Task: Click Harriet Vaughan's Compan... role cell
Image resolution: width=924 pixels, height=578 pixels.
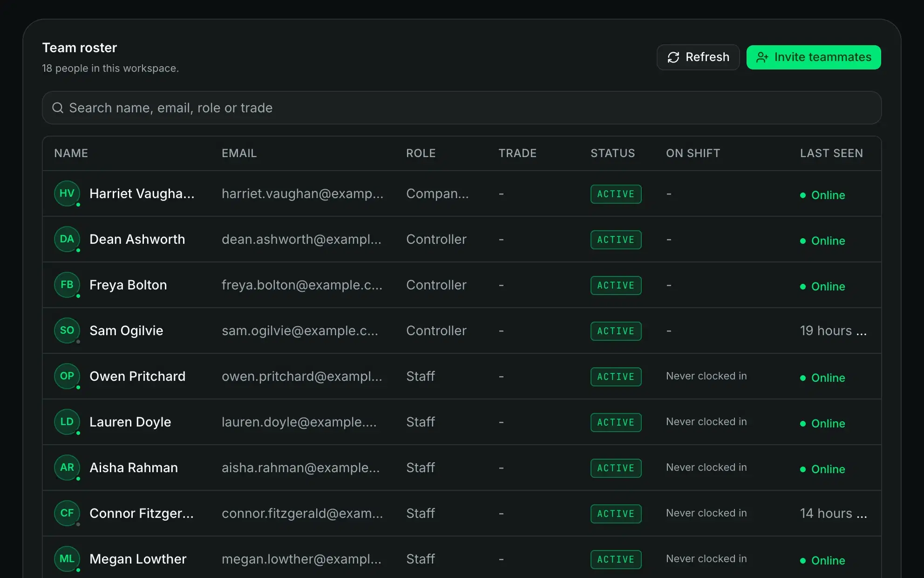Action: [x=437, y=193]
